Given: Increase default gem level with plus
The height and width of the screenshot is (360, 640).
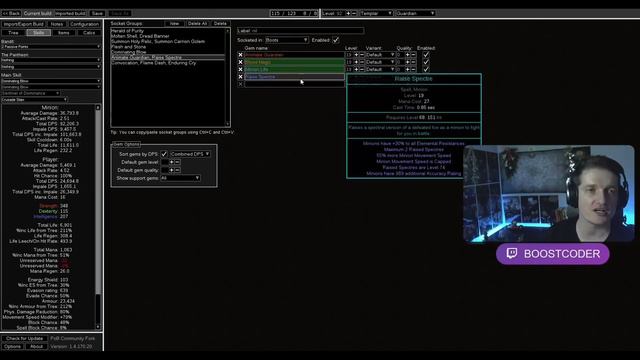Looking at the screenshot, I should 172,162.
